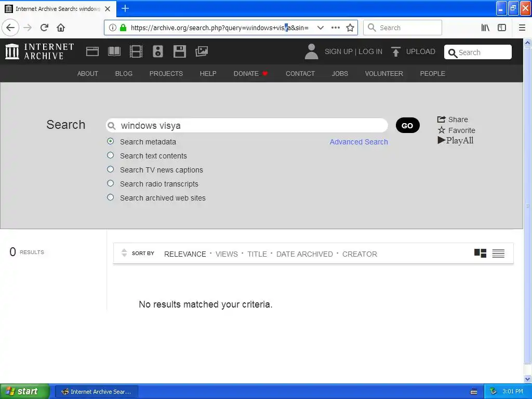This screenshot has height=399, width=532.
Task: Go back in browser
Action: tap(10, 28)
